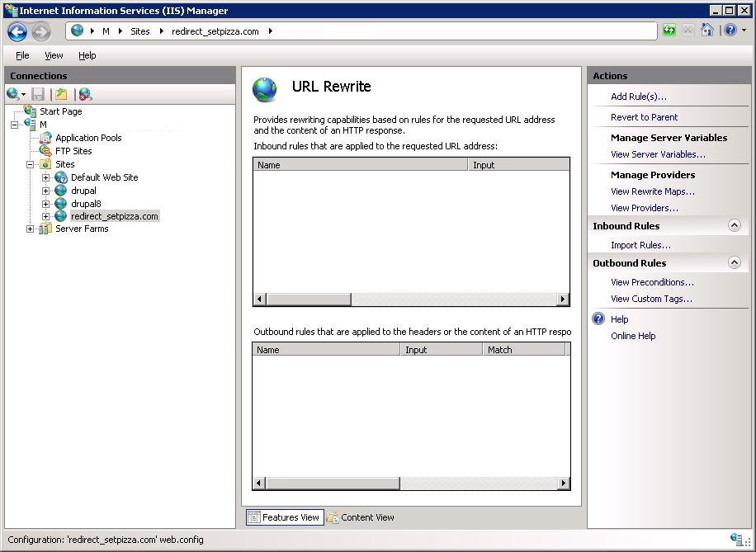Refresh the page with green arrows icon
The height and width of the screenshot is (552, 756).
669,31
